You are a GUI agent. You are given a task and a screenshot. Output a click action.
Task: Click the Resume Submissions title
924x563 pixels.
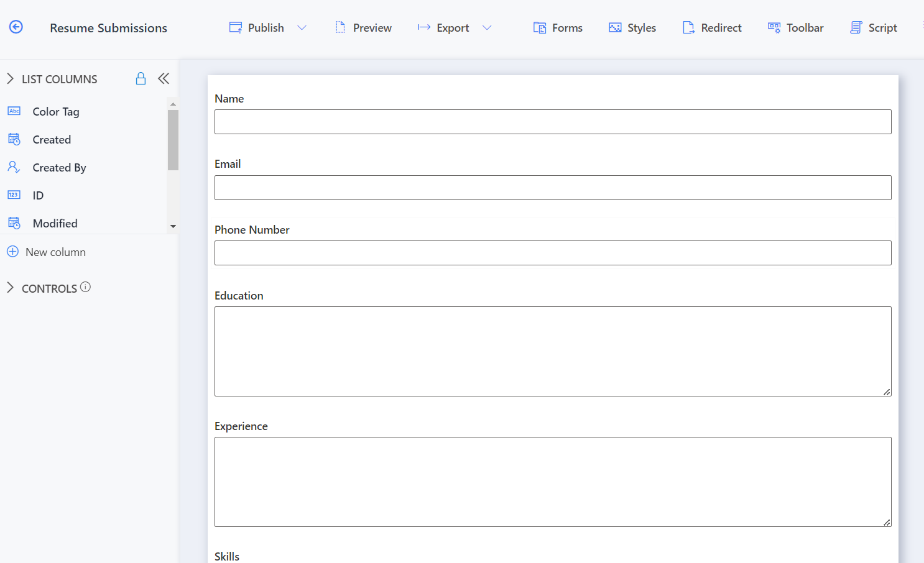109,28
